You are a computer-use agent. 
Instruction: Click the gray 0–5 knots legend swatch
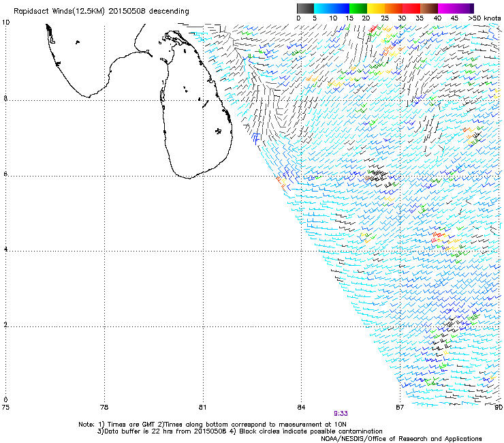(305, 8)
